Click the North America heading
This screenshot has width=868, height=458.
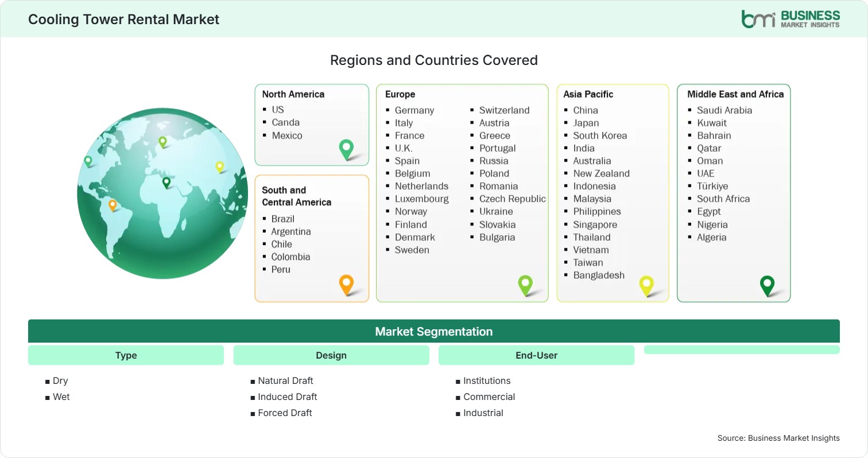293,94
